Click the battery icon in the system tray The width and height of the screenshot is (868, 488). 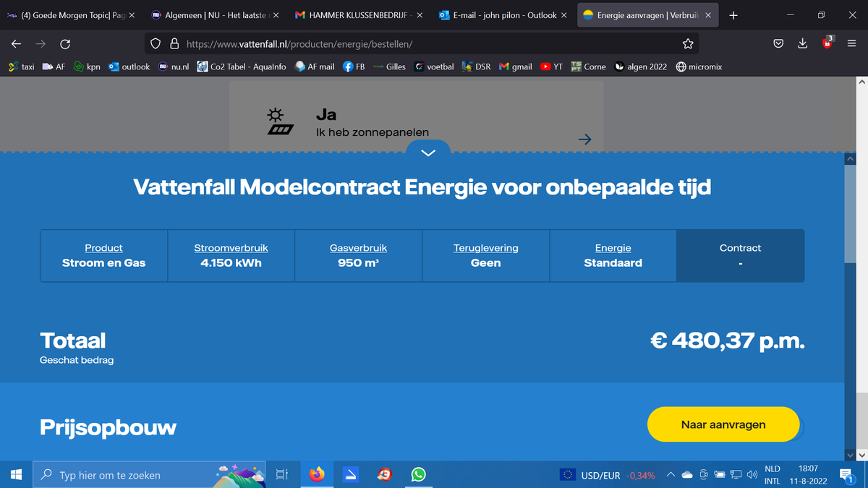click(x=720, y=475)
